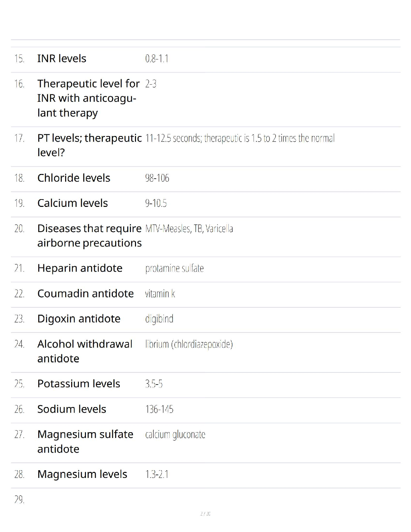The height and width of the screenshot is (532, 411).
Task: Select Therapeutic level for INR term
Action: 88,98
